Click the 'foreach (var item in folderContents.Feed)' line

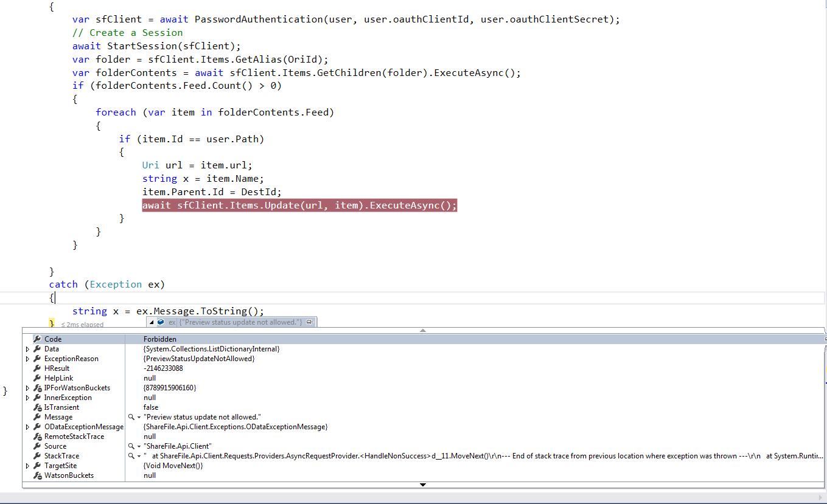pos(215,112)
